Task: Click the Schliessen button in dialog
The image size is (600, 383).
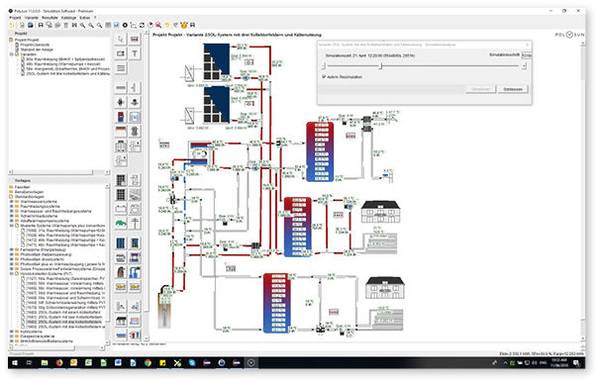Action: (x=513, y=89)
